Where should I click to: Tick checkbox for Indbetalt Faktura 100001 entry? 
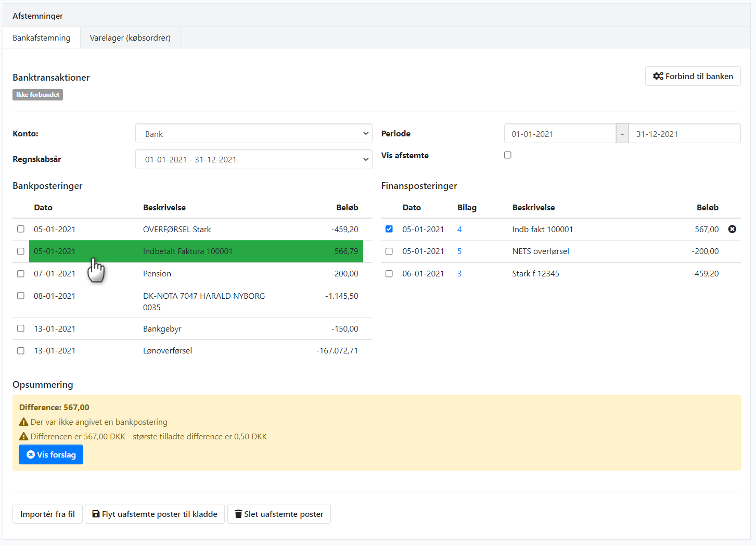pos(21,251)
